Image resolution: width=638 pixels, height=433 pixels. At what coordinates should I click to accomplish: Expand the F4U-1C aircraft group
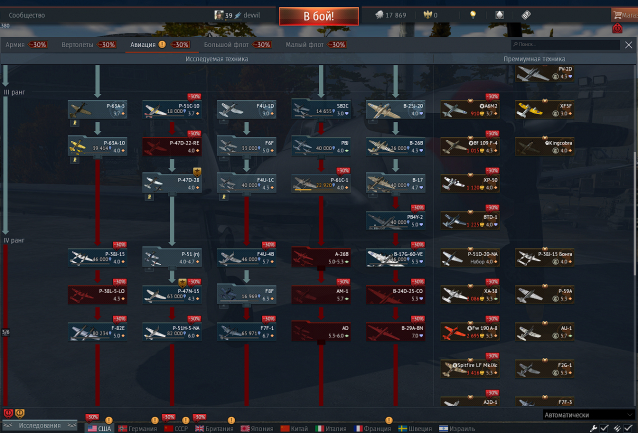(247, 184)
